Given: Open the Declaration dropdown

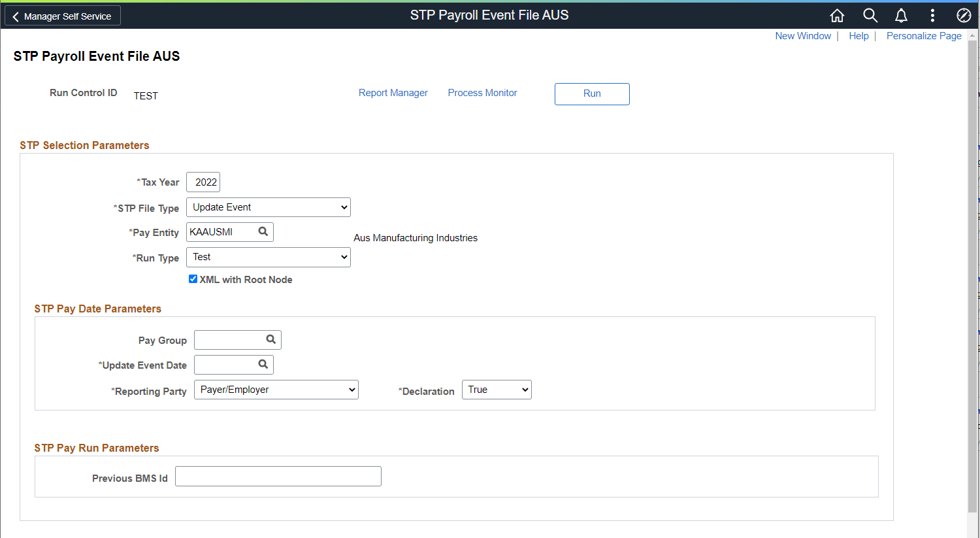Looking at the screenshot, I should tap(497, 389).
